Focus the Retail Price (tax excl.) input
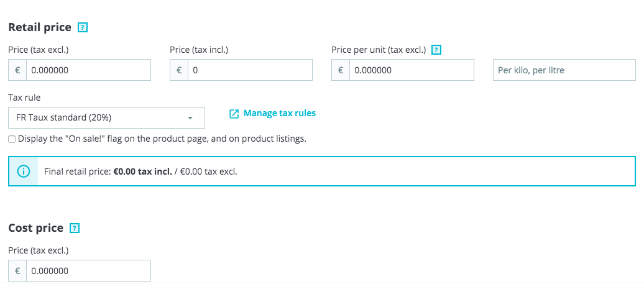This screenshot has width=644, height=284. coord(89,70)
